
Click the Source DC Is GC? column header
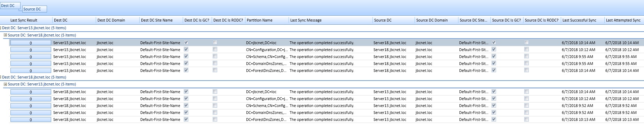click(506, 20)
